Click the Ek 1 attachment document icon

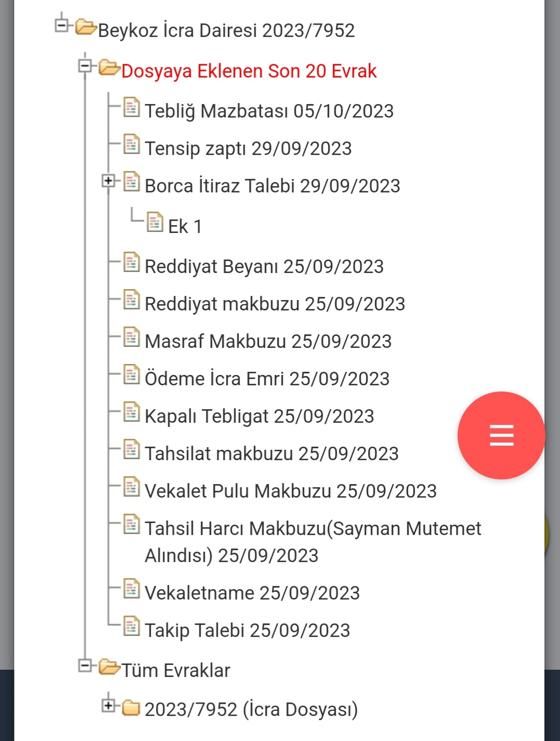(x=155, y=222)
